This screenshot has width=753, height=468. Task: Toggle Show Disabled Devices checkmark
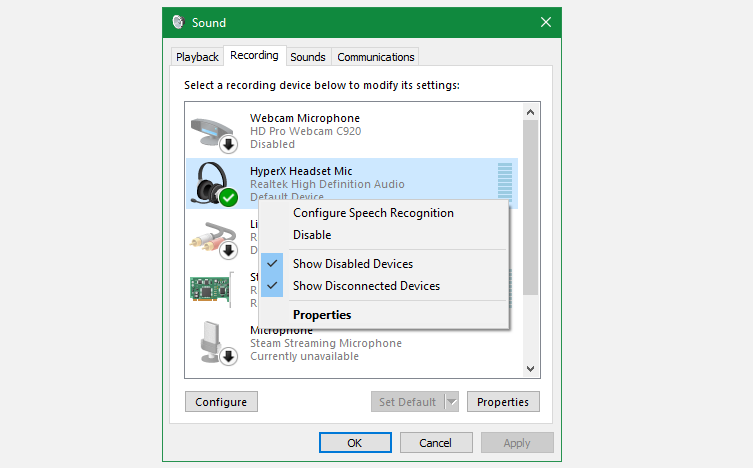point(272,264)
